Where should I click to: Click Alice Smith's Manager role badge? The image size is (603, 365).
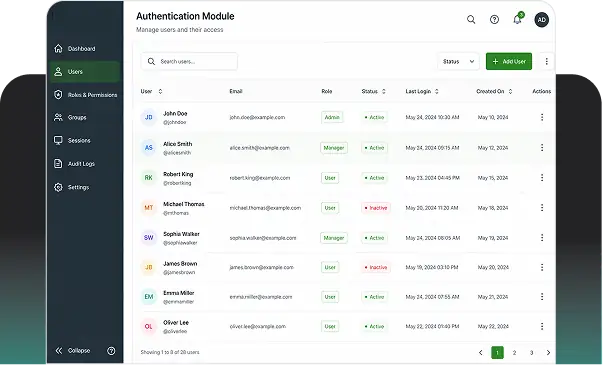(x=334, y=148)
